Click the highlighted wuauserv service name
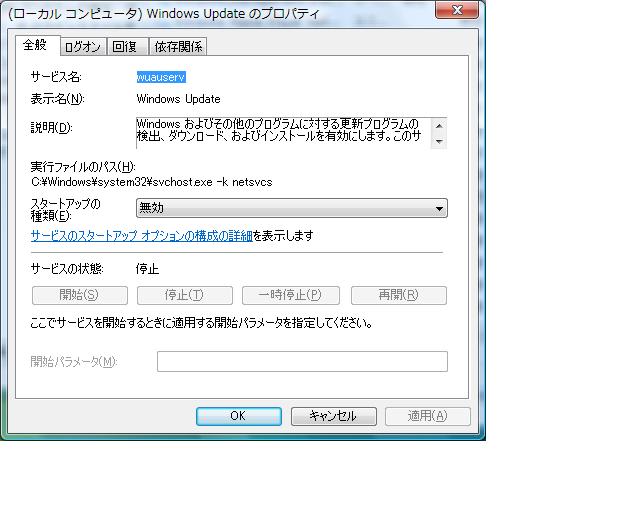Screen dimensions: 640x512 pos(161,77)
